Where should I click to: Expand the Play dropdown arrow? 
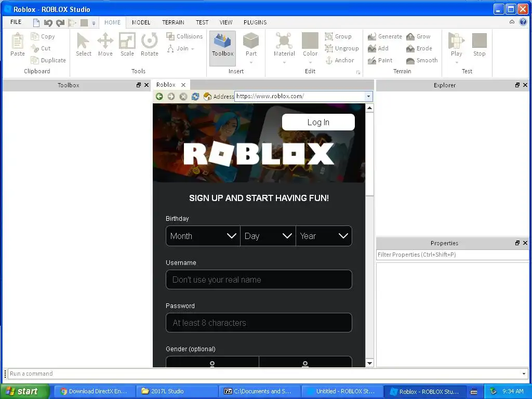coord(456,62)
